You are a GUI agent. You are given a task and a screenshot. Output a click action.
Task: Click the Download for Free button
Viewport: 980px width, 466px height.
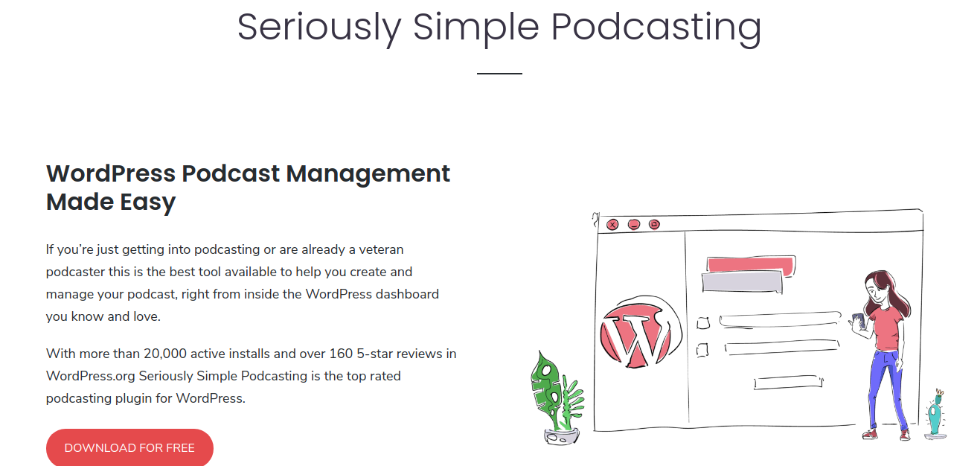[129, 447]
